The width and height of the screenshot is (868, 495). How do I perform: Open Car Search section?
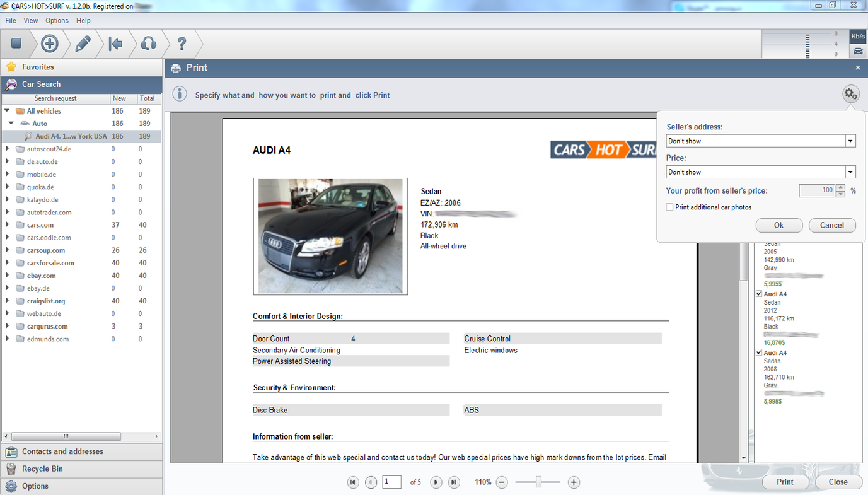(81, 84)
